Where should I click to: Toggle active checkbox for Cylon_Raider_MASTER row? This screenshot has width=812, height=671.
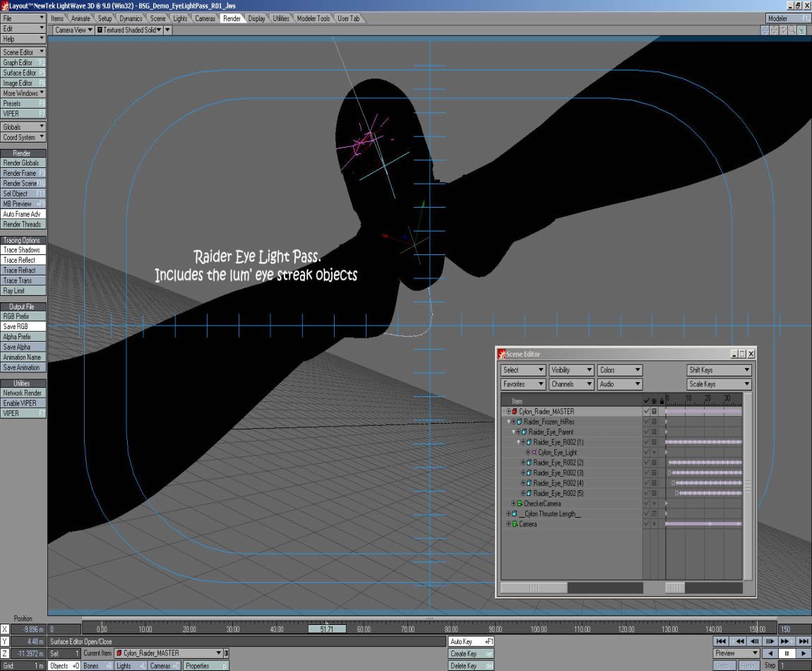tap(646, 411)
